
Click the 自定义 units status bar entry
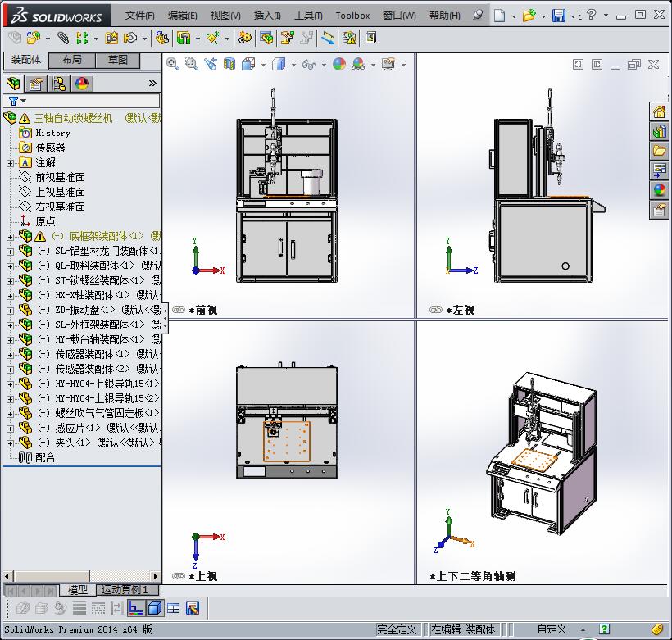pos(552,629)
